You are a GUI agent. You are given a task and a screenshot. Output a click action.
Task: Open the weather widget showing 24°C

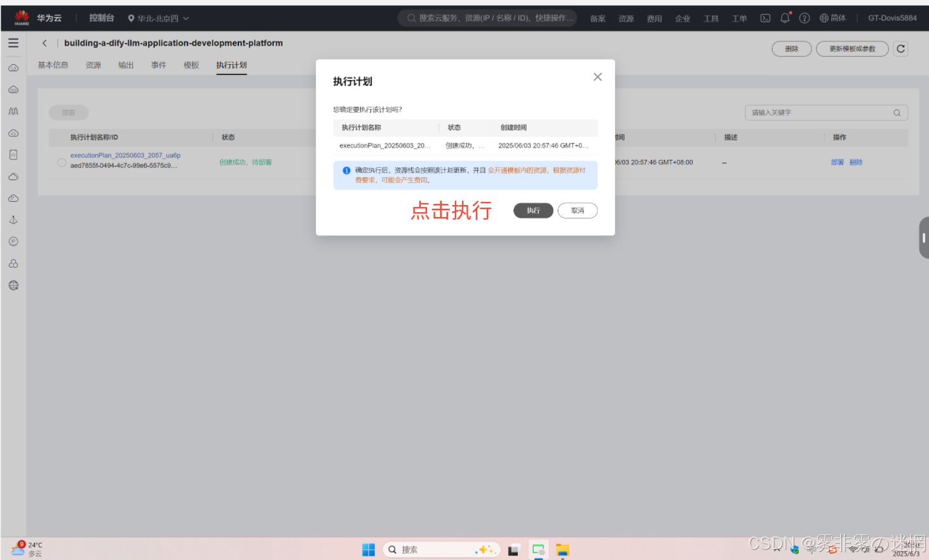coord(27,549)
